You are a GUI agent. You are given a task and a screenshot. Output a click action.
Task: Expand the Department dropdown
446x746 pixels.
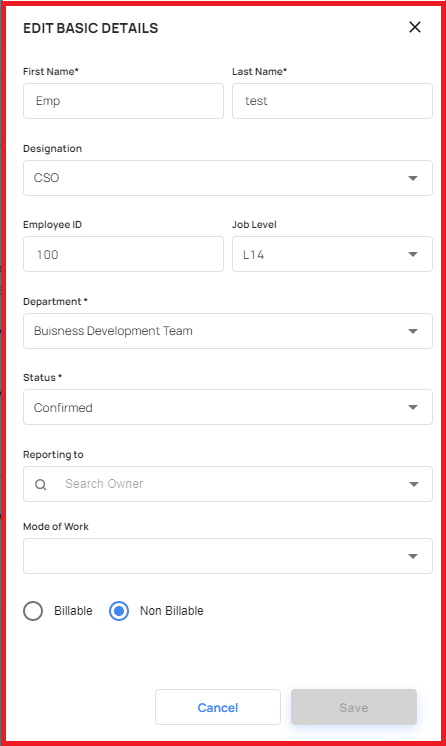pyautogui.click(x=228, y=331)
